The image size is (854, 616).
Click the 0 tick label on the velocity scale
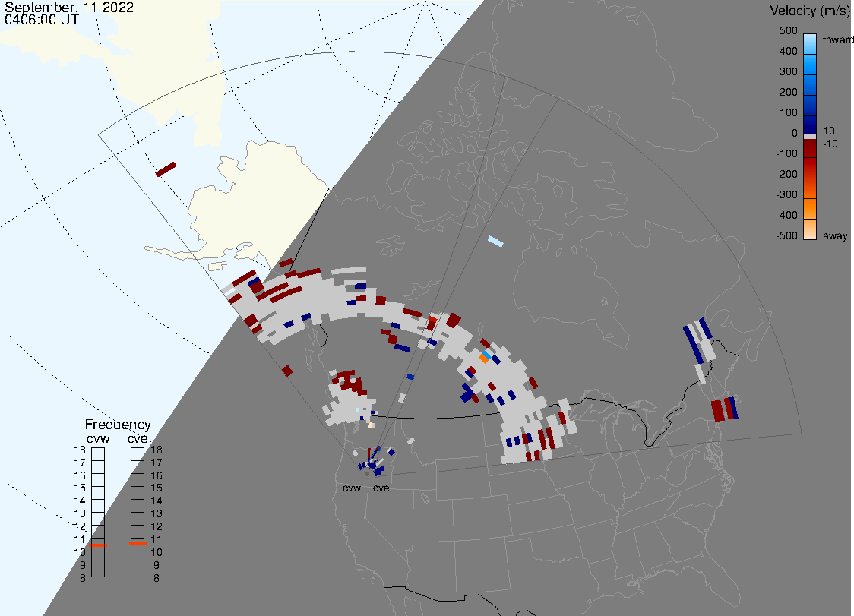795,134
